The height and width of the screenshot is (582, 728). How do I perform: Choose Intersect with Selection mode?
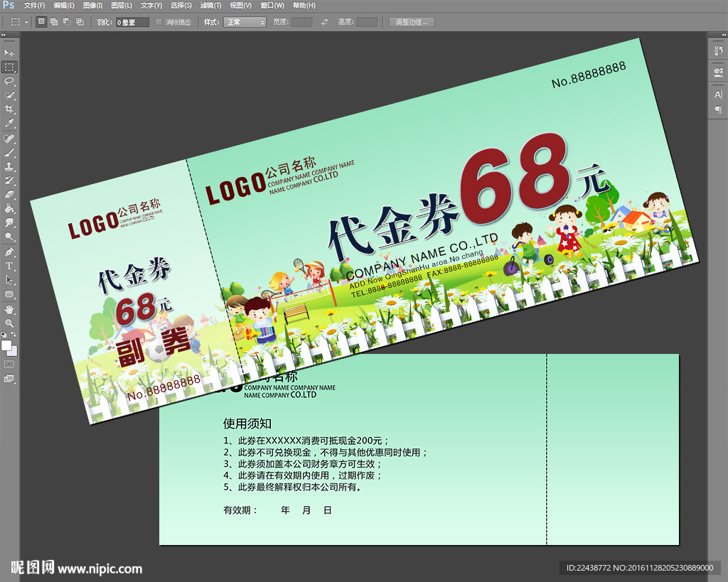pos(80,22)
